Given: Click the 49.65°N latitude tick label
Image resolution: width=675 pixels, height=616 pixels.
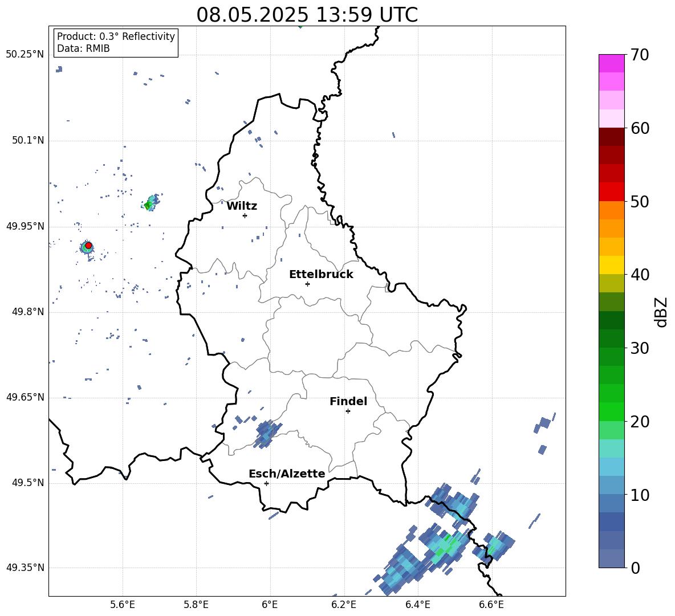Looking at the screenshot, I should [x=25, y=397].
